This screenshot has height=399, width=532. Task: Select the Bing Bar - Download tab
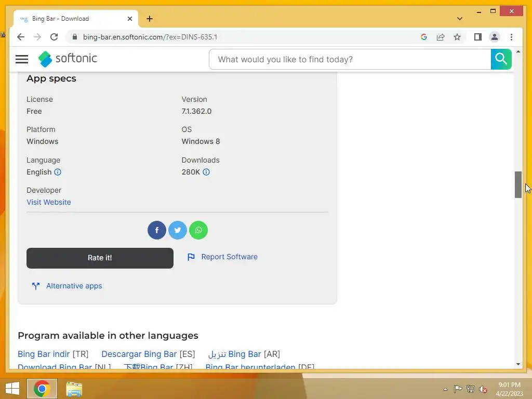75,19
